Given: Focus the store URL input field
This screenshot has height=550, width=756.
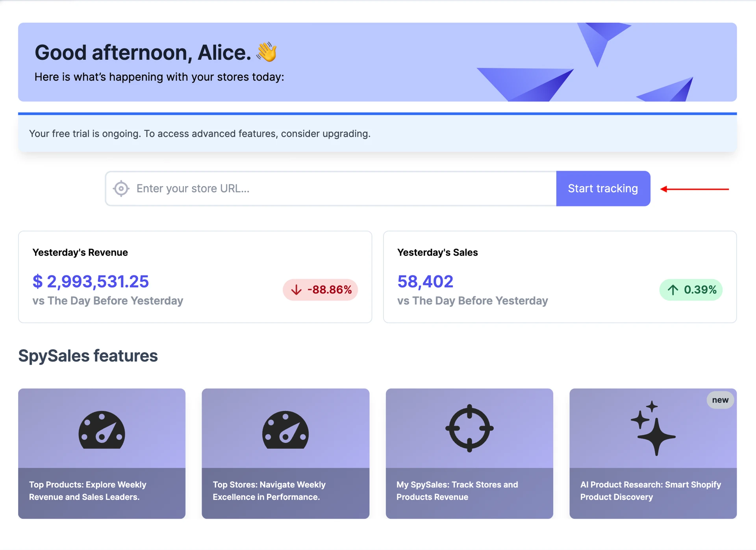Looking at the screenshot, I should 331,188.
